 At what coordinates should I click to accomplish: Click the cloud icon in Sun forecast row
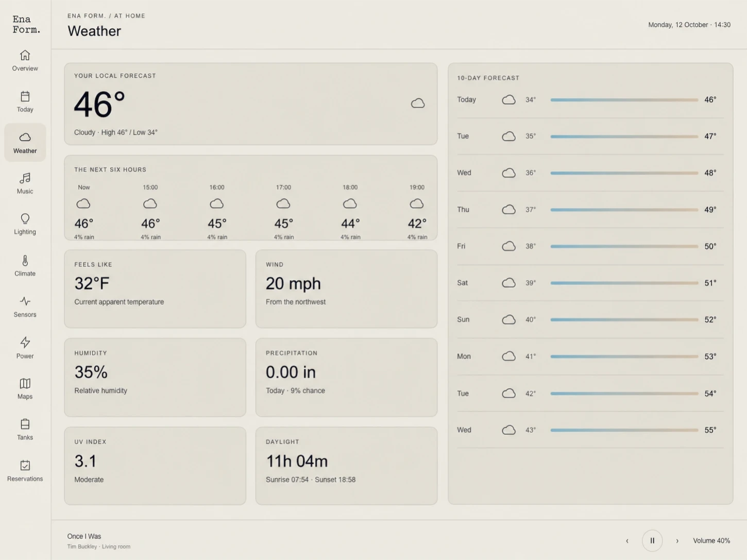508,320
